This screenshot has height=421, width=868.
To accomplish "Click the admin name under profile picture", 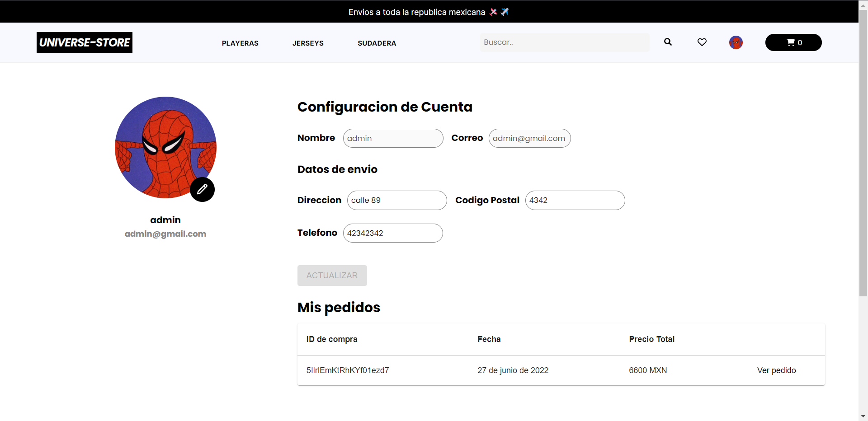I will [x=165, y=220].
